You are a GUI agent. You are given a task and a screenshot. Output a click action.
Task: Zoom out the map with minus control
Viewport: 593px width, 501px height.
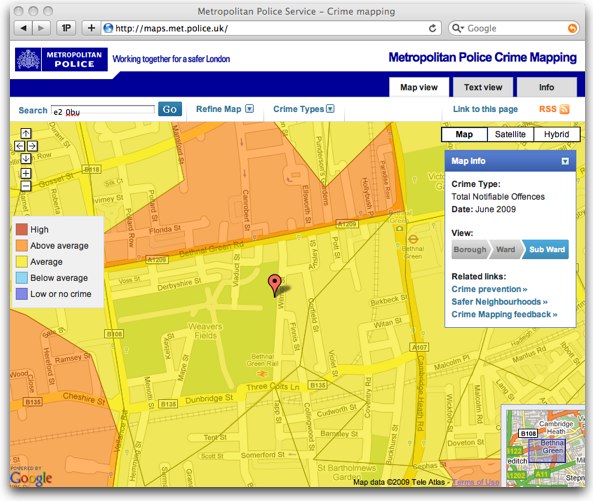[26, 186]
